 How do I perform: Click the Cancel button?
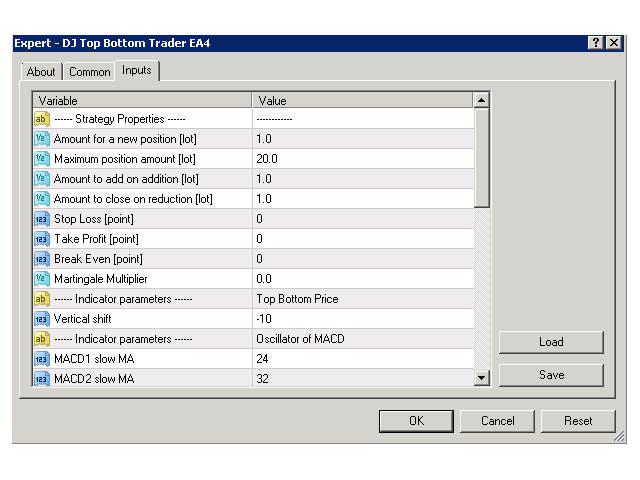(x=497, y=421)
